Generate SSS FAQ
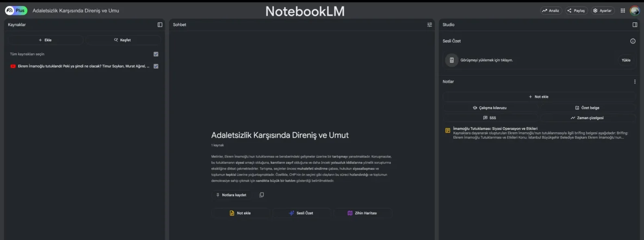This screenshot has width=644, height=240. click(490, 118)
